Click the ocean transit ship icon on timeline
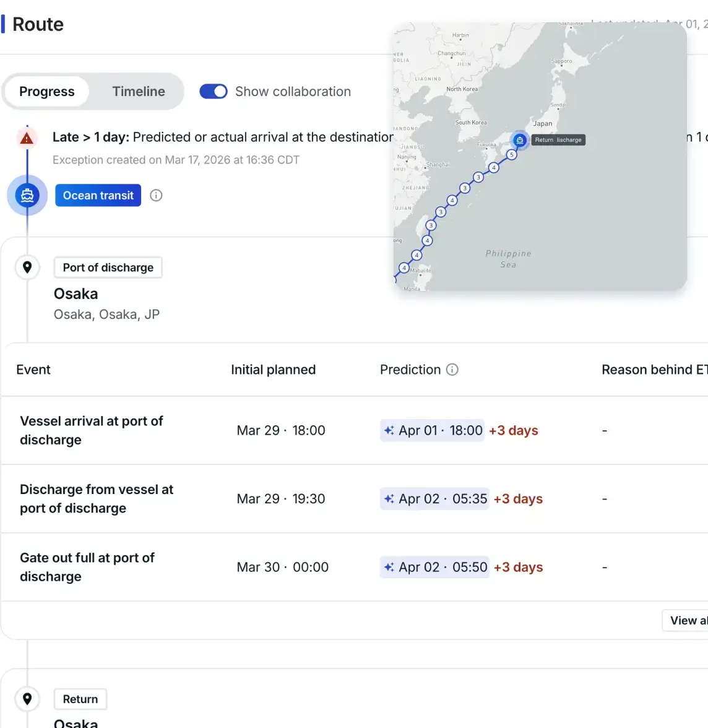Image resolution: width=708 pixels, height=728 pixels. click(27, 196)
